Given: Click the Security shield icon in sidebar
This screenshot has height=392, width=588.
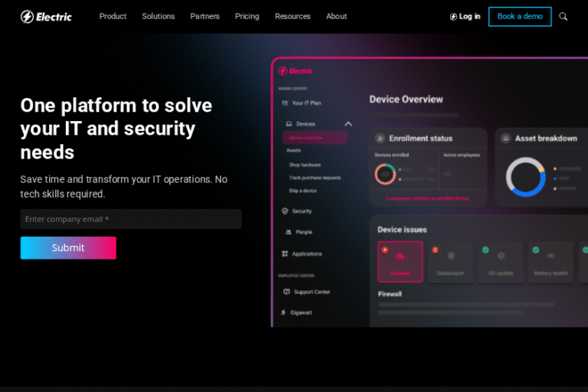Looking at the screenshot, I should point(286,211).
